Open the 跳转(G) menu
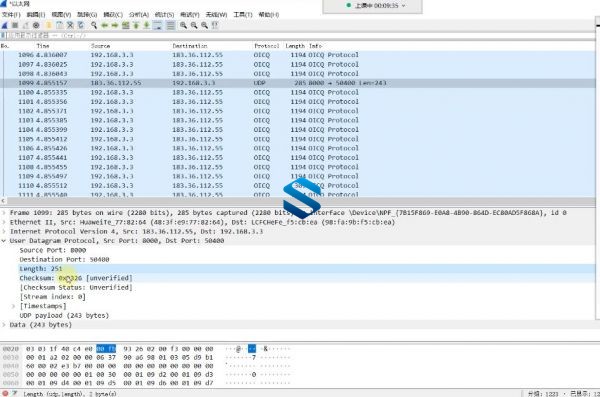The image size is (600, 397). 87,15
